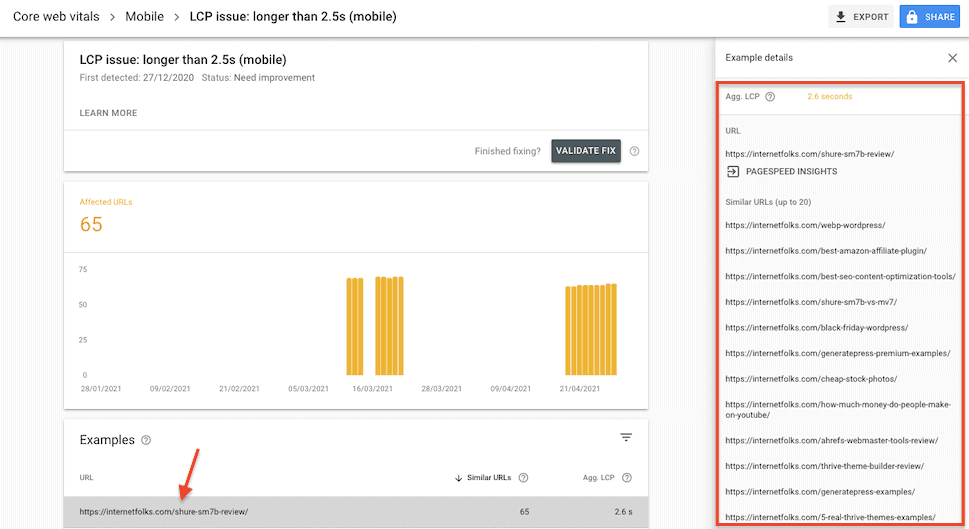Click the EXPORT button label
Viewport: 969px width, 529px height.
871,17
